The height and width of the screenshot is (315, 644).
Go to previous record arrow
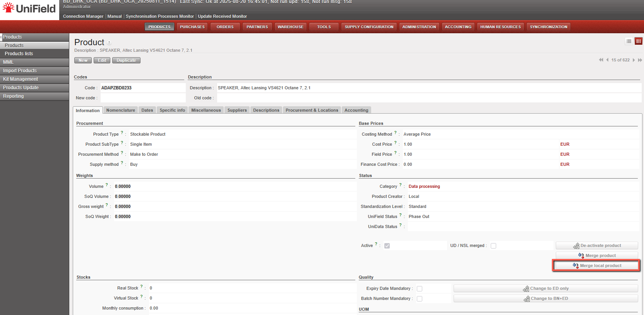coord(607,60)
